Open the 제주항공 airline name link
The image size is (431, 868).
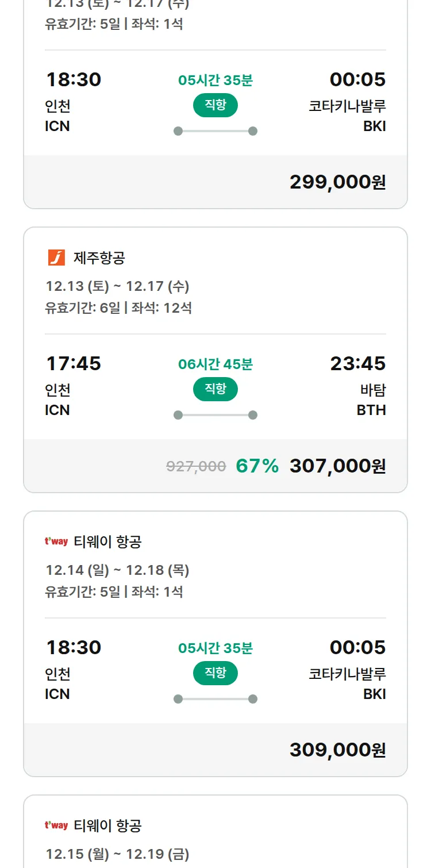(x=99, y=258)
